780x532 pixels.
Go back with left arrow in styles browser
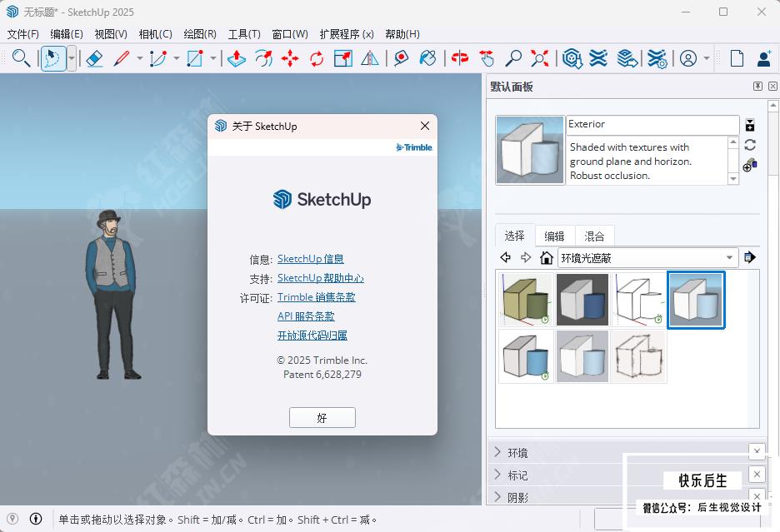[x=505, y=257]
